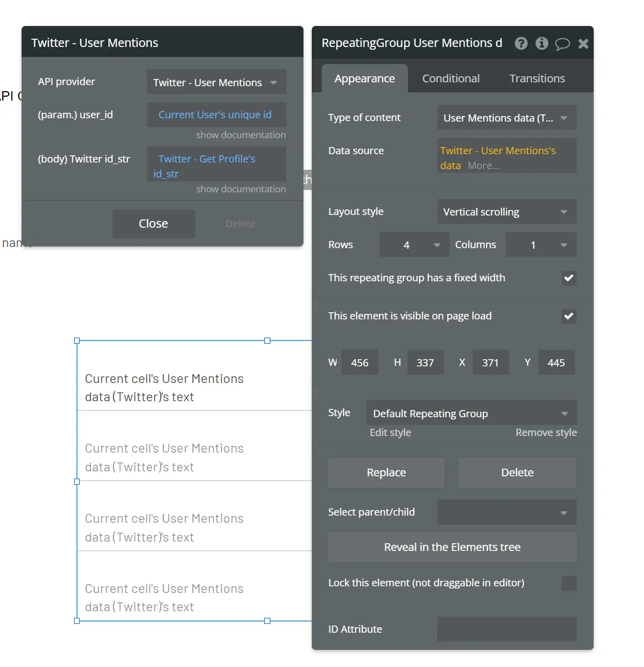Enable lock this element checkbox

point(569,583)
